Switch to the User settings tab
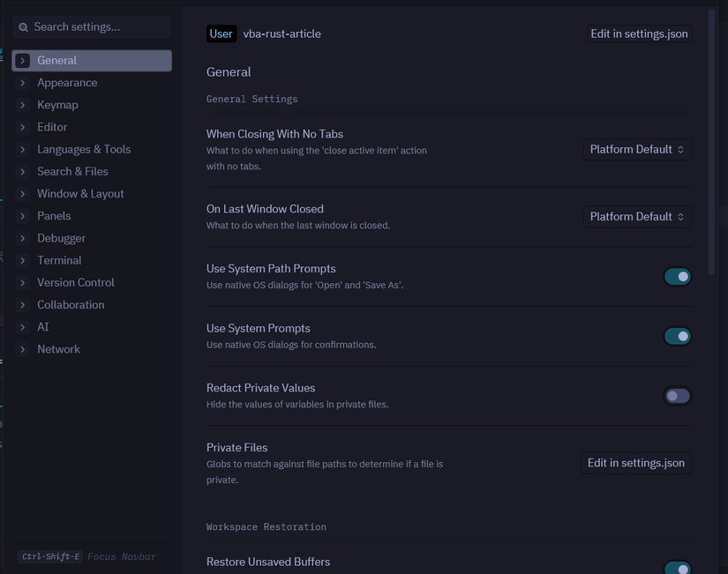Image resolution: width=728 pixels, height=574 pixels. (221, 34)
